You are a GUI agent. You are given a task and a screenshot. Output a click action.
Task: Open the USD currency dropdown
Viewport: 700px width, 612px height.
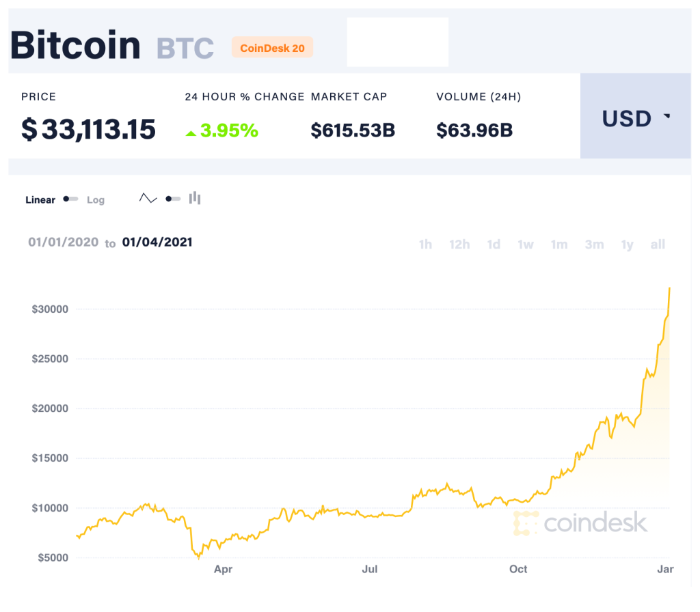point(636,118)
